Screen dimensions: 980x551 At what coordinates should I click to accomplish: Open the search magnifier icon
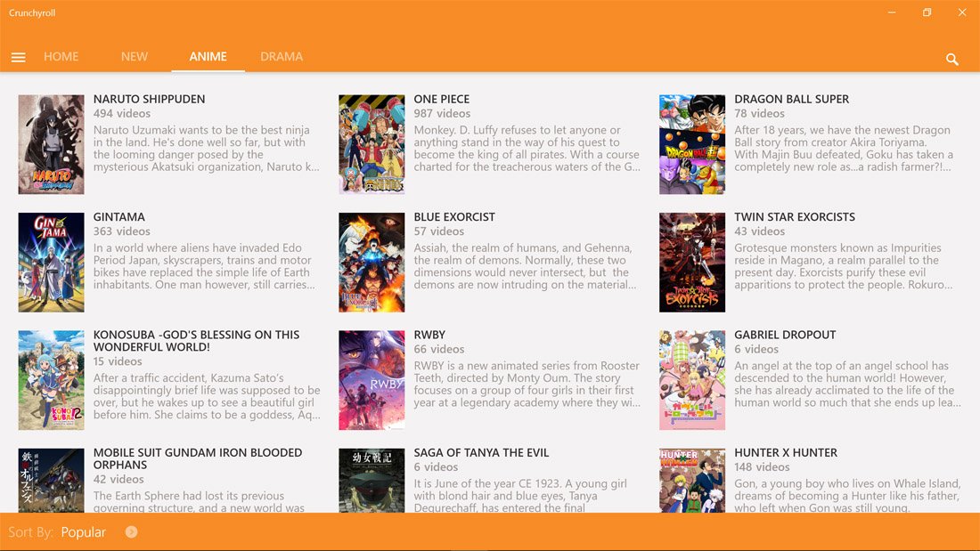pyautogui.click(x=951, y=60)
